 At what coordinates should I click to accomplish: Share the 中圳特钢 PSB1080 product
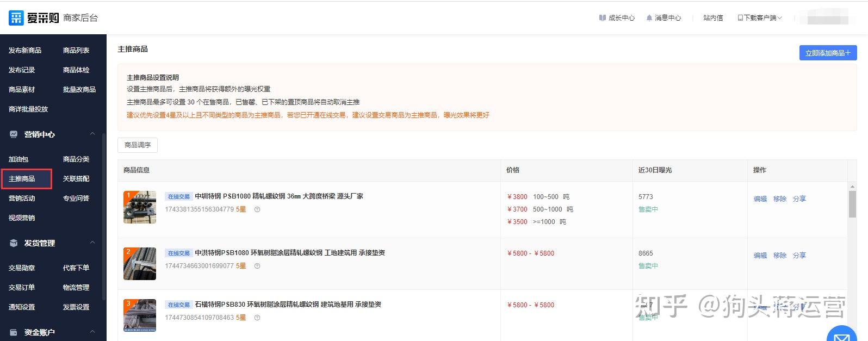[x=799, y=199]
